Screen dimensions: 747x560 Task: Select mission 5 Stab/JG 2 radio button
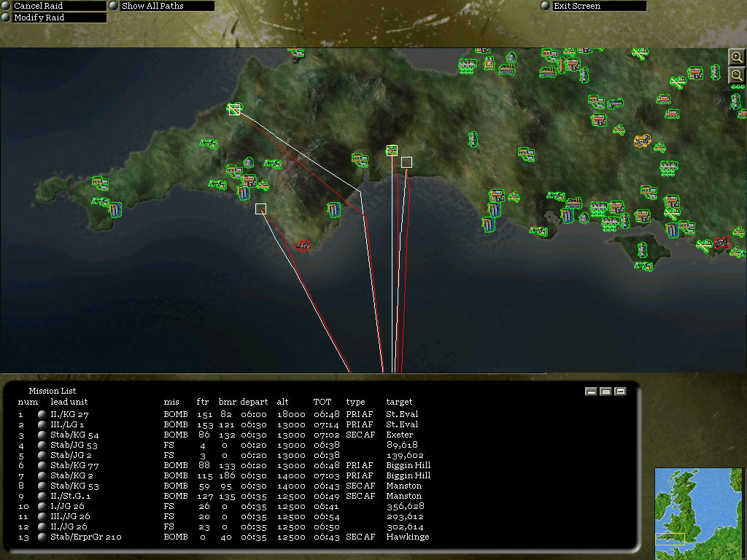(x=42, y=455)
